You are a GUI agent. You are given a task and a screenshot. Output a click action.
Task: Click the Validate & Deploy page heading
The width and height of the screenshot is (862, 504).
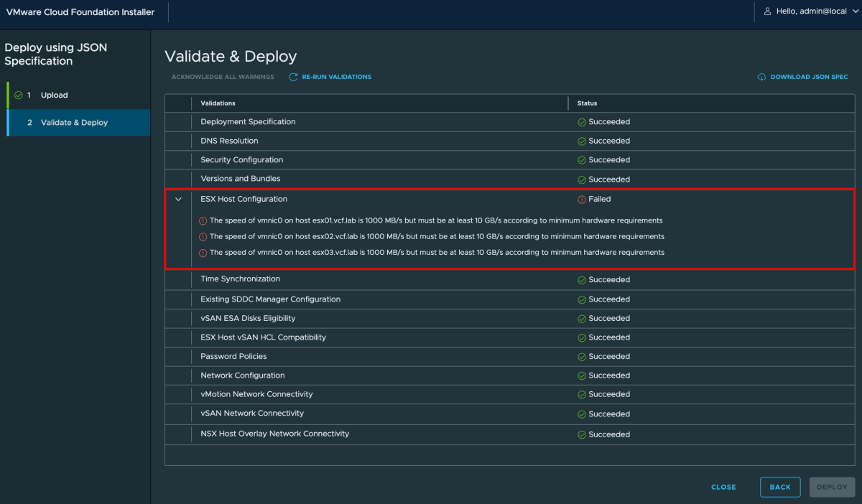pos(231,57)
